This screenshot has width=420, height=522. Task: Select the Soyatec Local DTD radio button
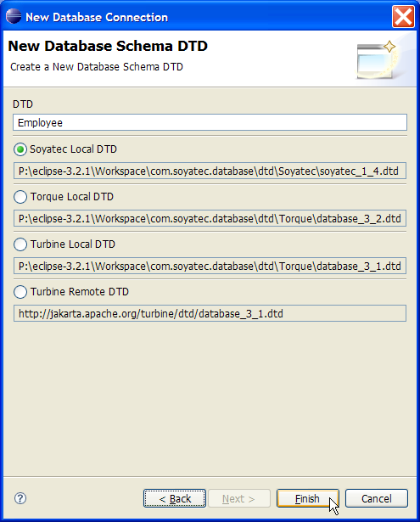click(20, 149)
